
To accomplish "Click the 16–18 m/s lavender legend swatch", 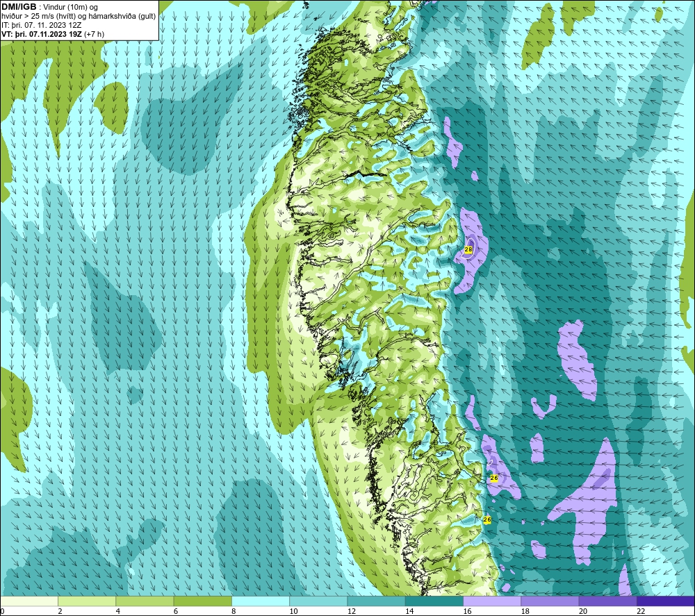I will [492, 601].
